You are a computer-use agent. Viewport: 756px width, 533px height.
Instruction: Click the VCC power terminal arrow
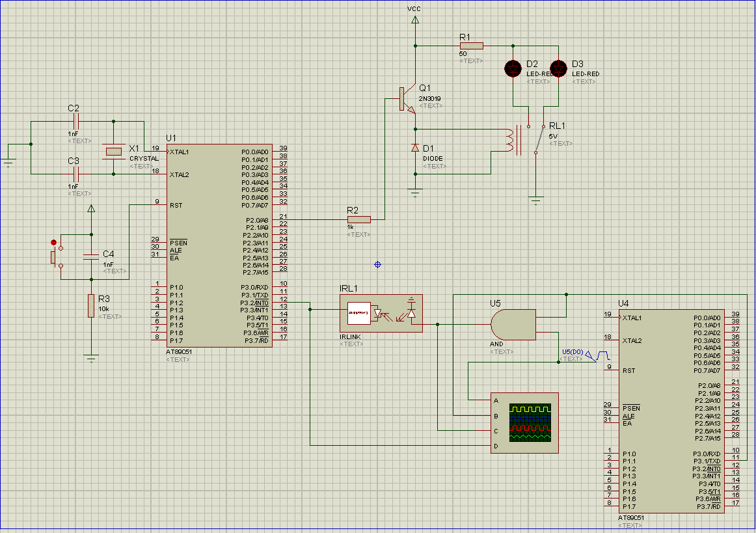[414, 20]
